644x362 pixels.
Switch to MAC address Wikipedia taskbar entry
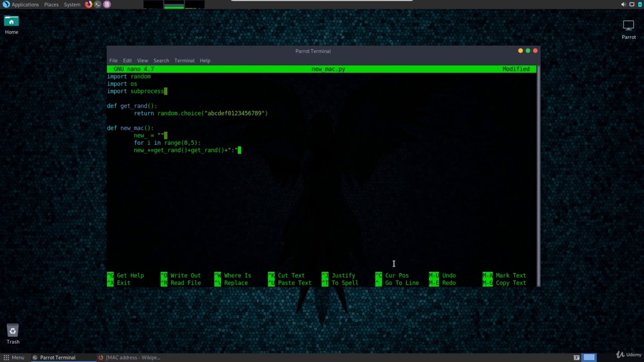point(129,357)
